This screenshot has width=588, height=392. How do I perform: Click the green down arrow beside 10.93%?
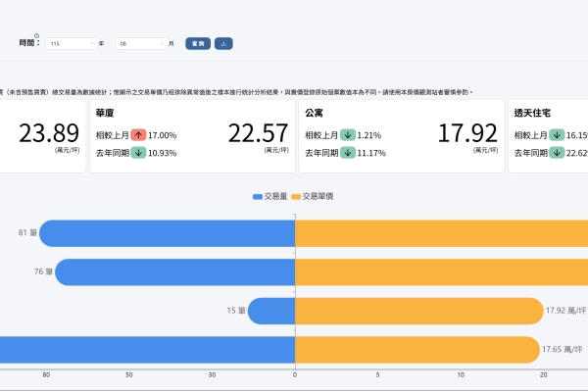pos(138,153)
